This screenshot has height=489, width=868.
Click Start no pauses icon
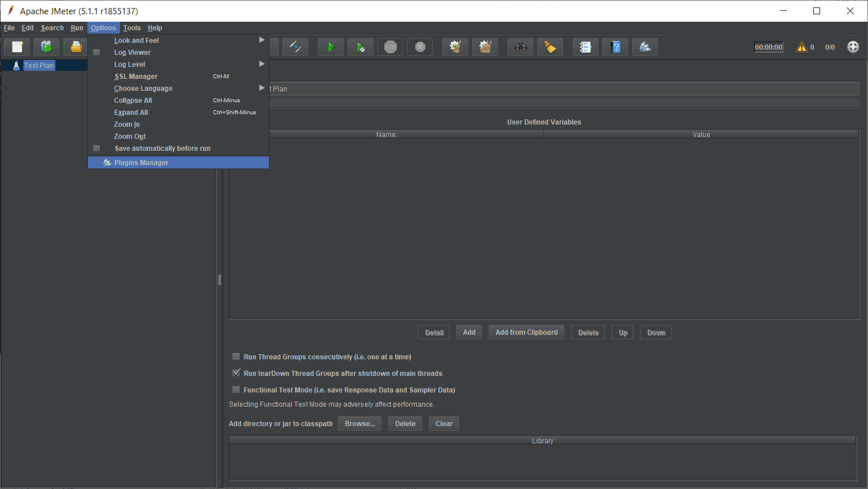[x=361, y=47]
